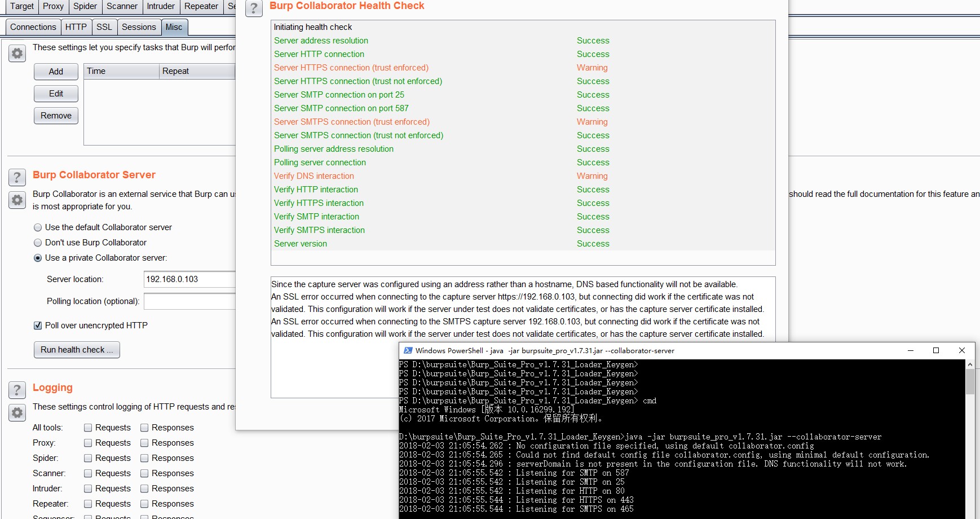Enable Scanner Requests logging checkbox

[x=88, y=473]
